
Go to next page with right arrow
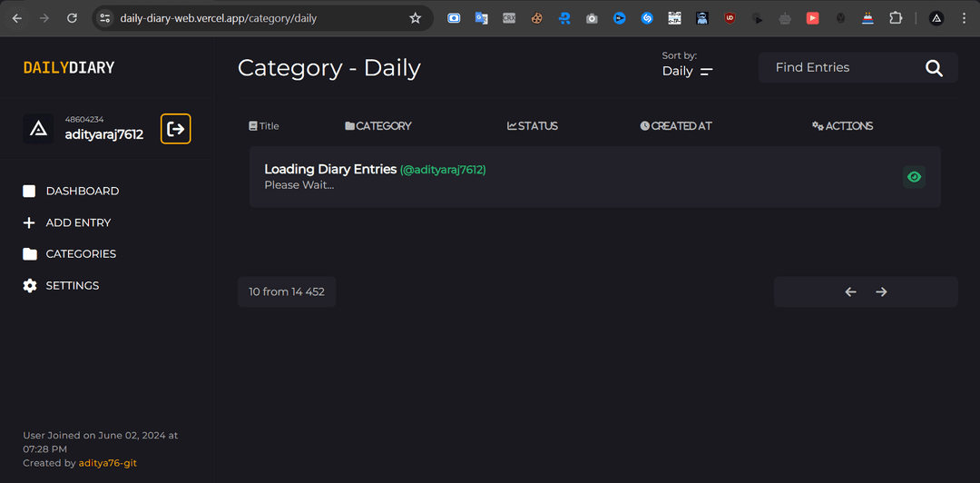coord(881,291)
